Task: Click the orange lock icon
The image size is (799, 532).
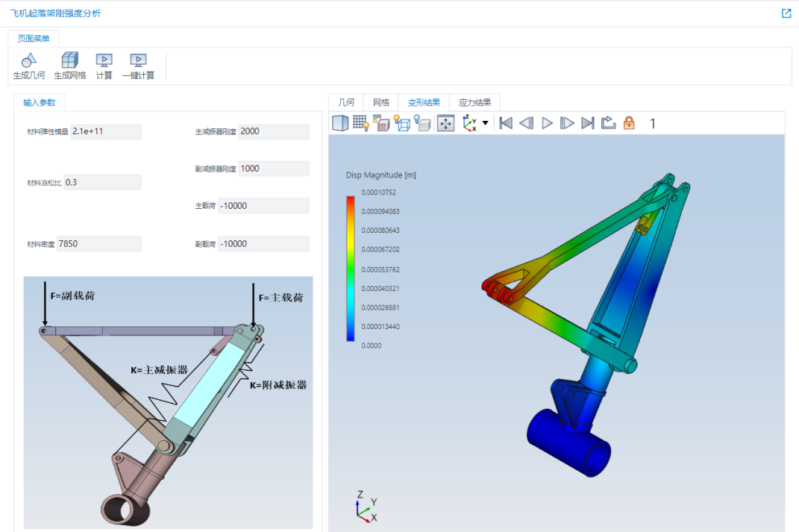Action: pyautogui.click(x=630, y=123)
